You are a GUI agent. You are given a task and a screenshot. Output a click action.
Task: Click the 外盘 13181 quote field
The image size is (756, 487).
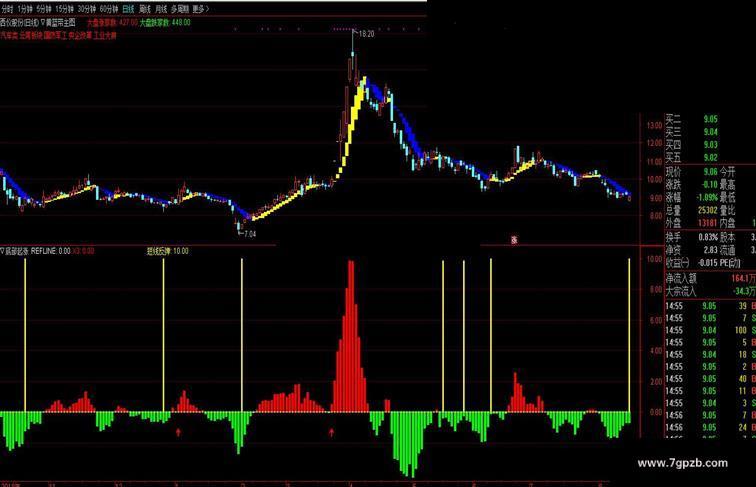692,223
